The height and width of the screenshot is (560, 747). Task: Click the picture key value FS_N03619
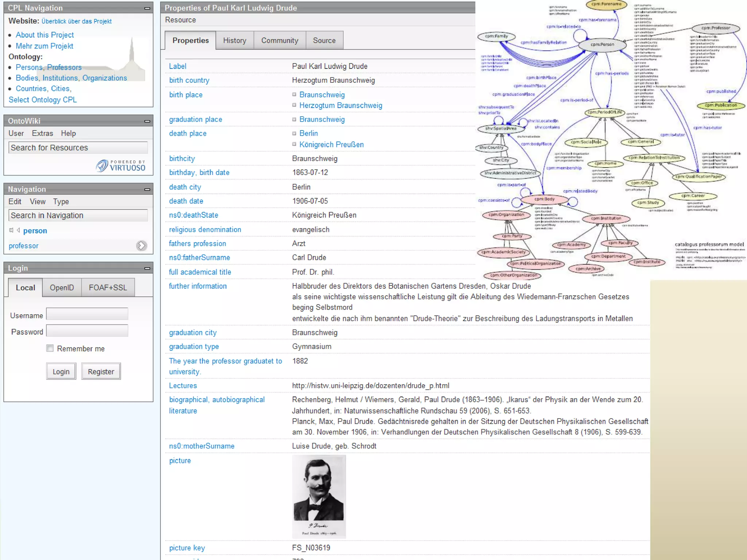pyautogui.click(x=311, y=548)
